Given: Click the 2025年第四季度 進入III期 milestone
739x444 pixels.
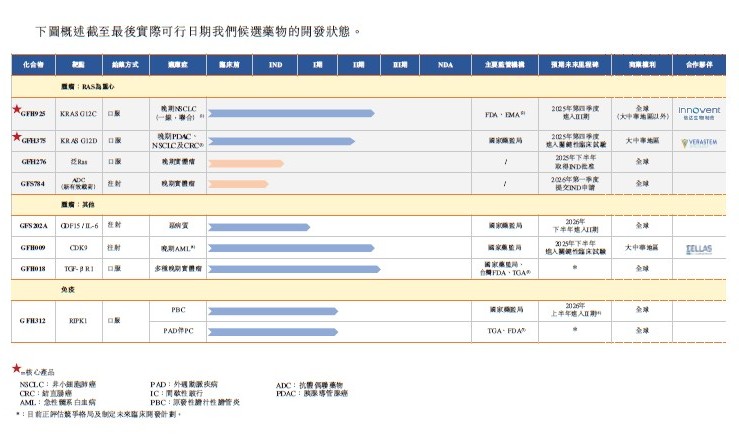Looking at the screenshot, I should [x=575, y=112].
